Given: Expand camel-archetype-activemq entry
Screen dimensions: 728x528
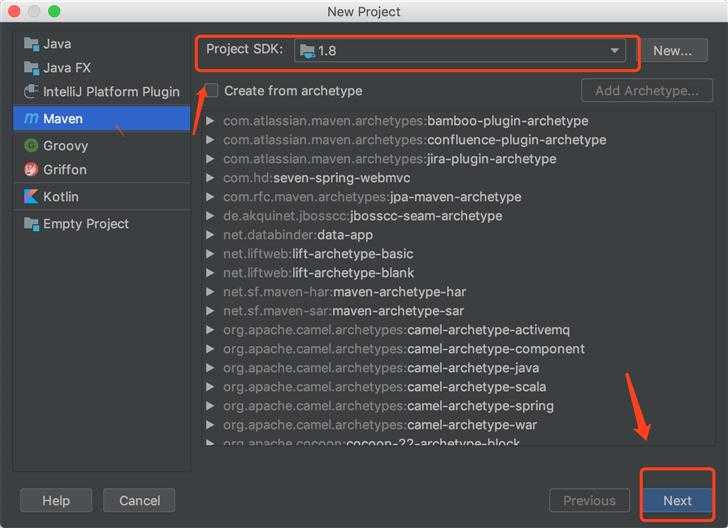Looking at the screenshot, I should (x=210, y=330).
